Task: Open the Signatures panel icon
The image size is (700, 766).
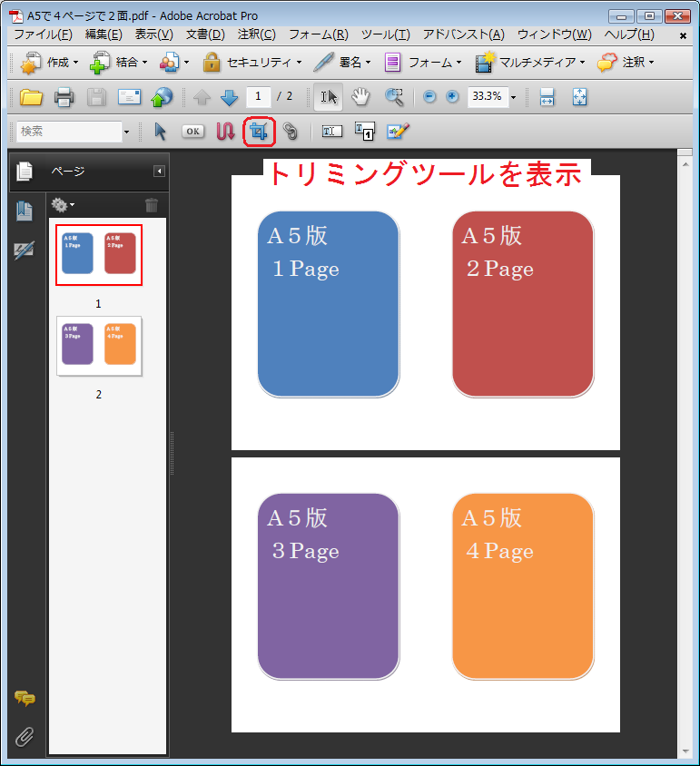Action: tap(24, 250)
